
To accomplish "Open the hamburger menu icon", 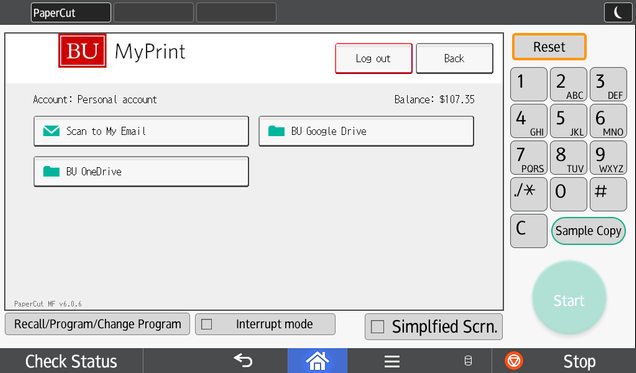I will coord(392,361).
